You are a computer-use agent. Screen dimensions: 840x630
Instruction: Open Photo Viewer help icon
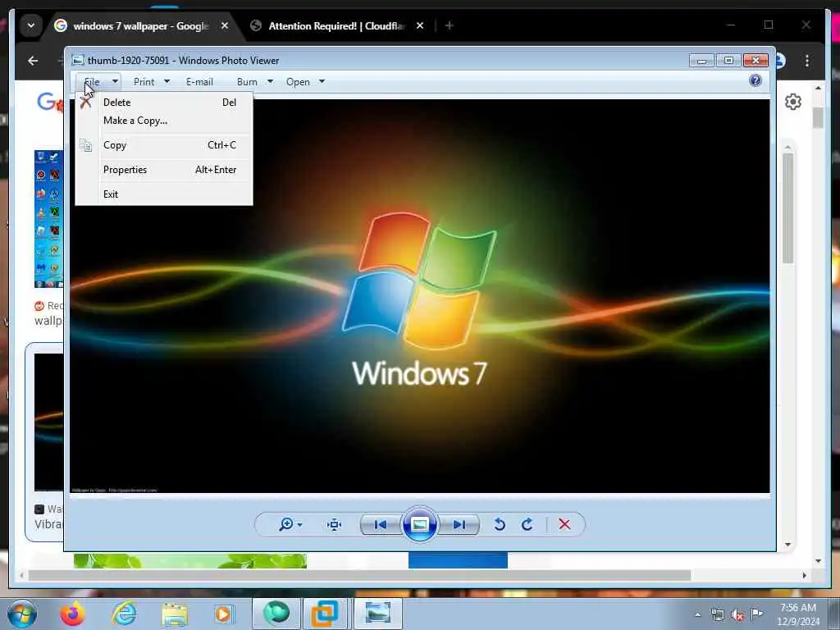click(x=756, y=81)
